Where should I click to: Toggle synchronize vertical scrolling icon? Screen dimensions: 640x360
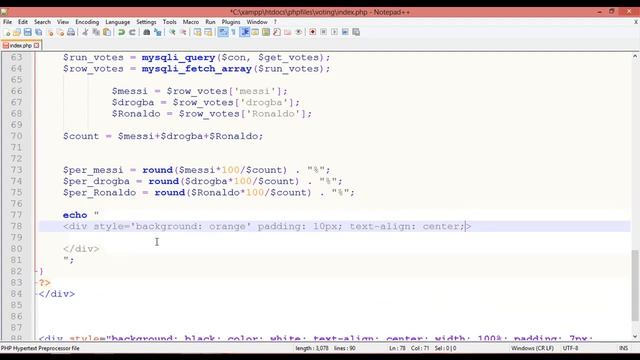[x=198, y=32]
